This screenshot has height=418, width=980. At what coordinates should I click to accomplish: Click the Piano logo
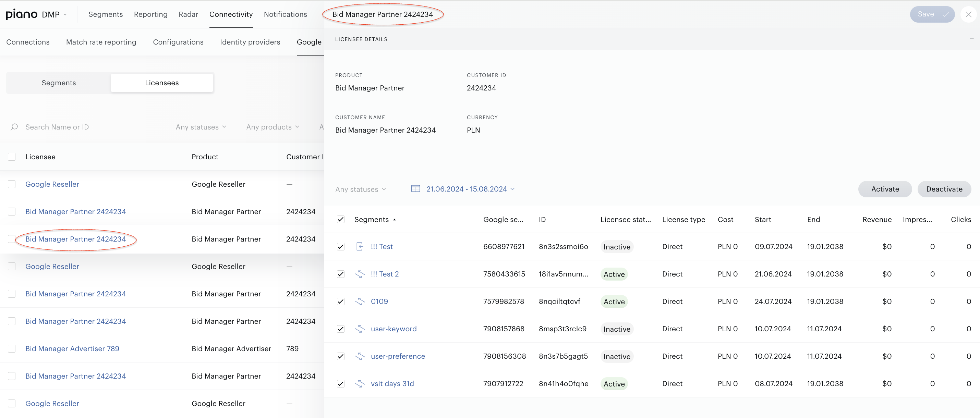(x=21, y=14)
